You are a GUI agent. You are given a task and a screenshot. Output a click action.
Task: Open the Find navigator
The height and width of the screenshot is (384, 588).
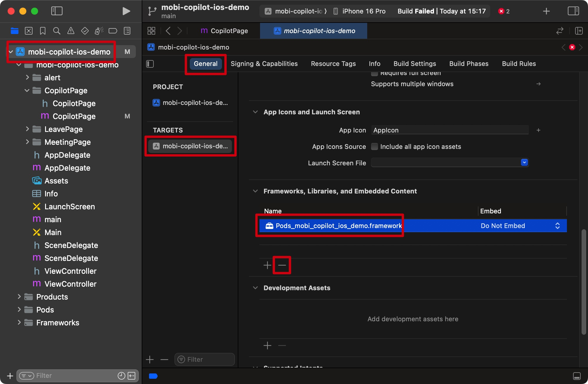point(57,31)
